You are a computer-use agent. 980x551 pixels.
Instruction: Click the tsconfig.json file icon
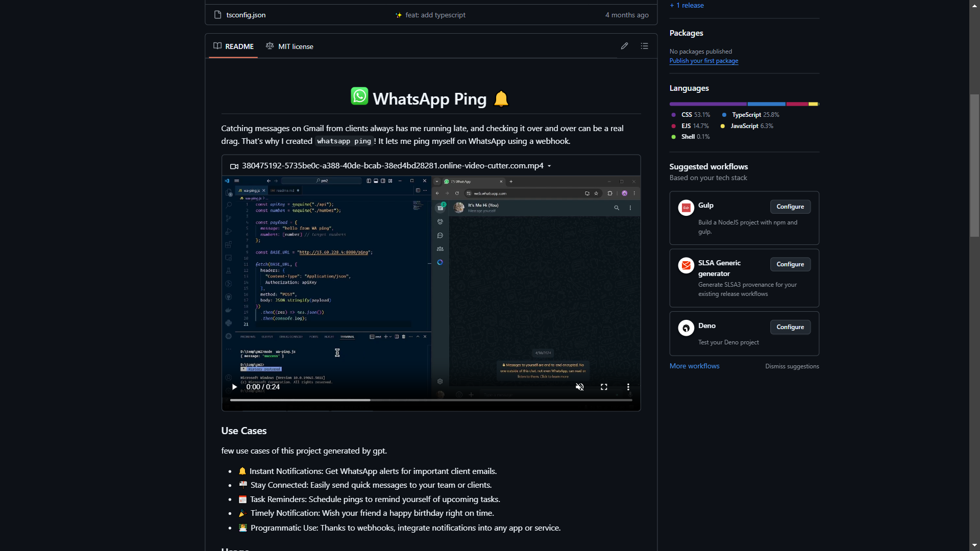pyautogui.click(x=218, y=15)
